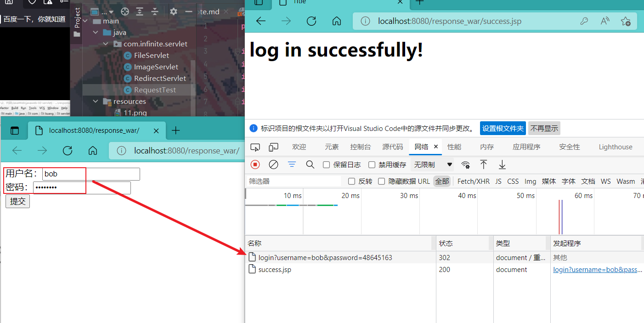Open a new tab in the login browser window
Screen dimensions: 644x323
point(175,130)
